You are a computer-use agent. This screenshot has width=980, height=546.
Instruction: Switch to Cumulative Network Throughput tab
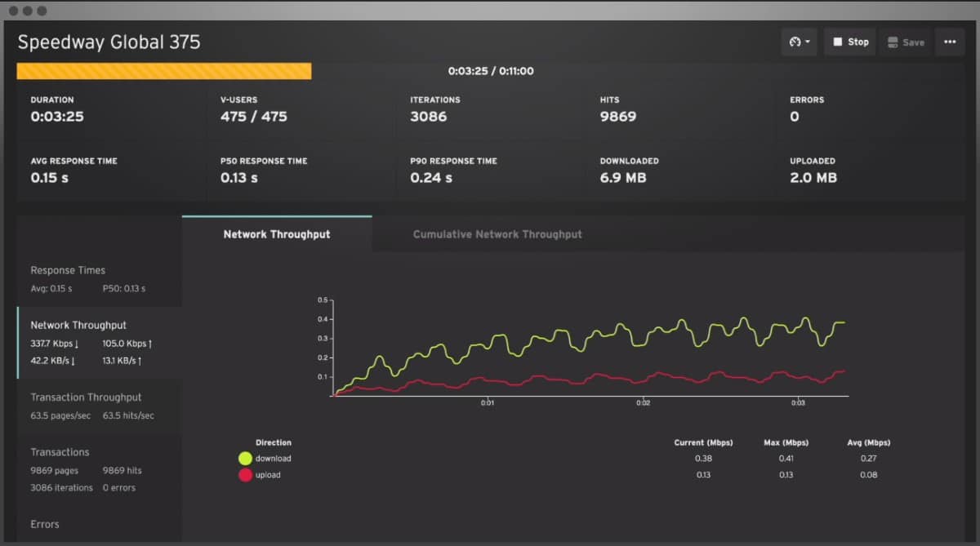point(497,234)
